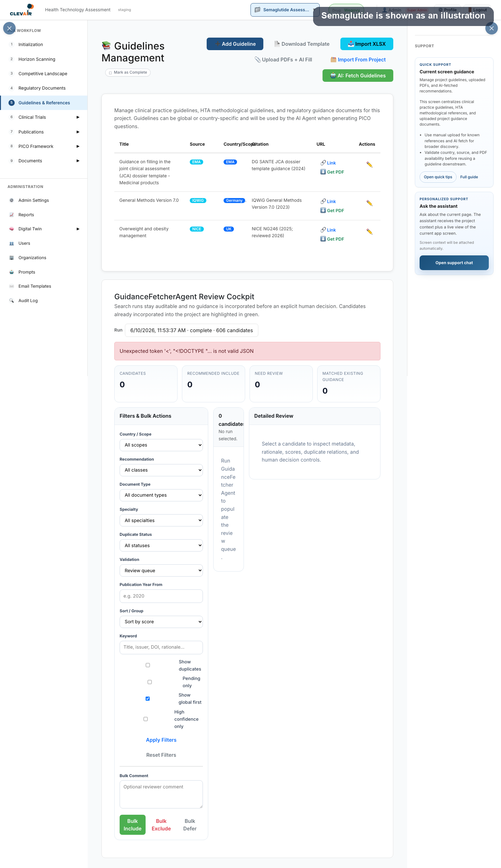Click the step 4 Regulatory Documents badge
The height and width of the screenshot is (868, 501).
[11, 88]
